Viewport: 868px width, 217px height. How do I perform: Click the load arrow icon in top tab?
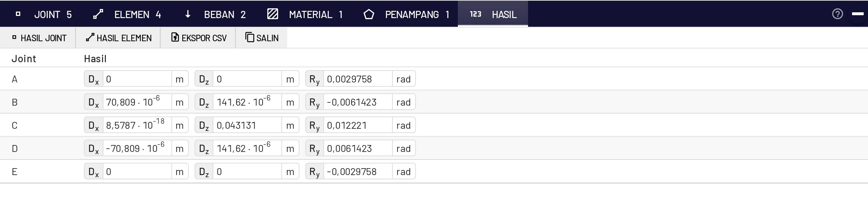(188, 14)
